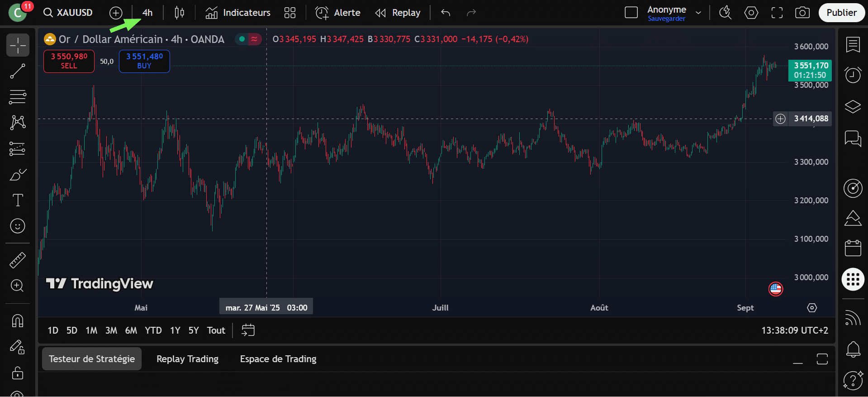Expand the Anonyme layout dropdown arrow
The height and width of the screenshot is (397, 868).
[698, 13]
